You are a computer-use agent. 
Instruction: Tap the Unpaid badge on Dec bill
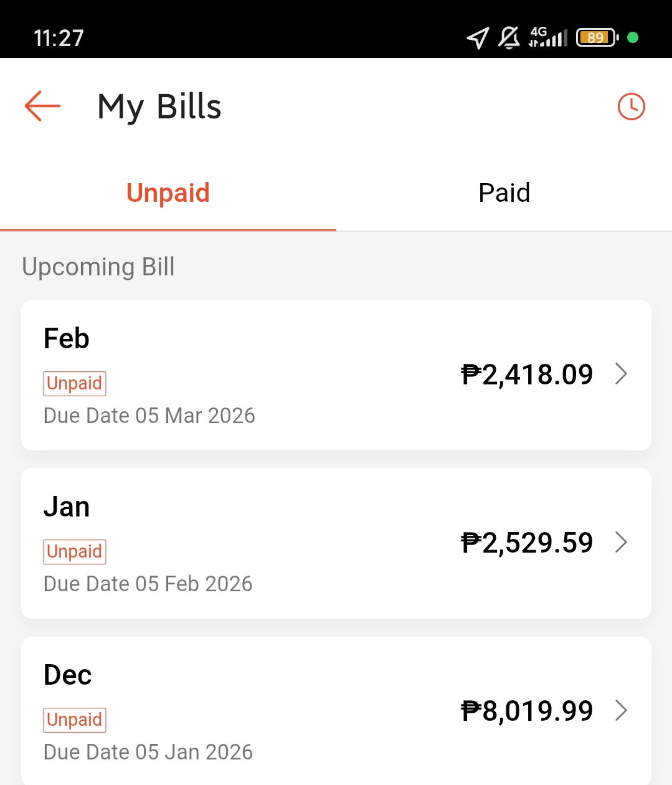75,720
